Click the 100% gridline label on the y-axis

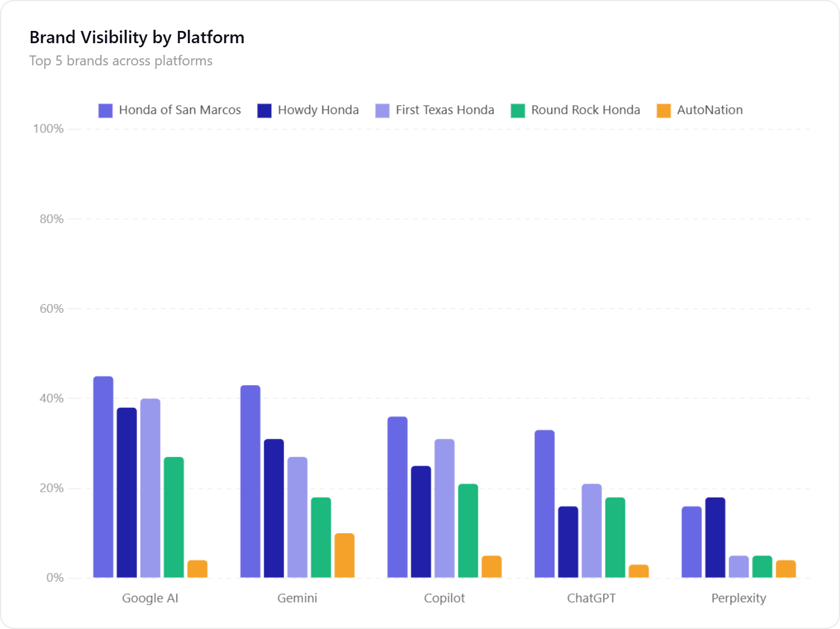tap(48, 128)
